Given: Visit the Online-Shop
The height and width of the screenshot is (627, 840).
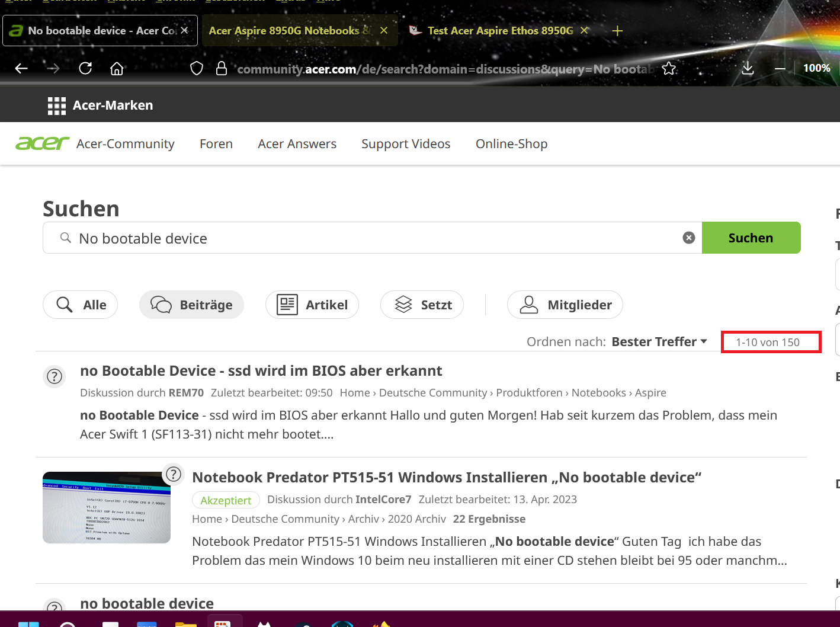Looking at the screenshot, I should tap(512, 144).
